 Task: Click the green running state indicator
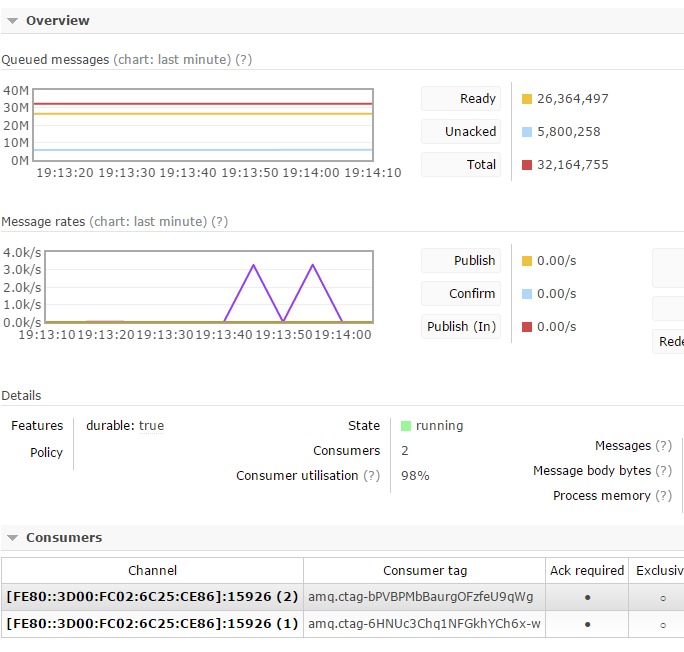pos(406,426)
